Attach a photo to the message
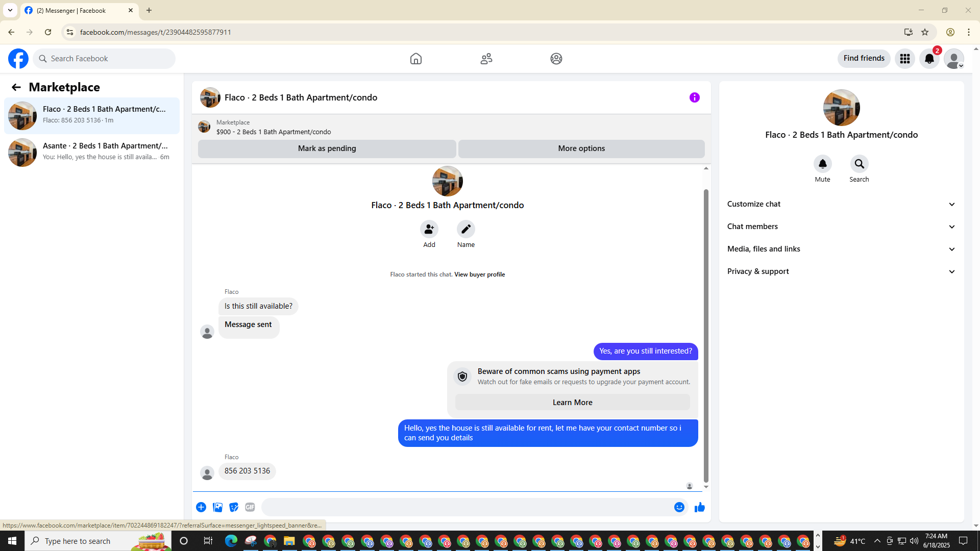This screenshot has width=980, height=551. point(217,507)
